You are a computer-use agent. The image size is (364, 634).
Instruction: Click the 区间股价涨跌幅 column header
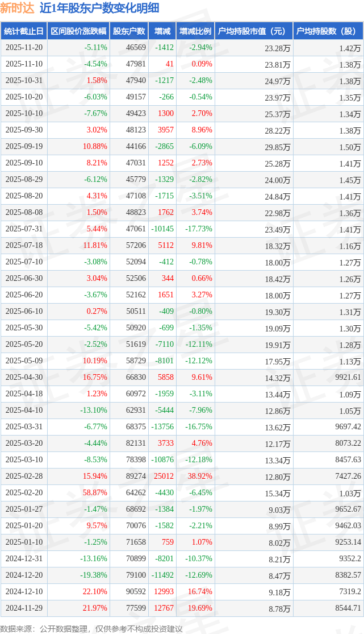point(78,31)
